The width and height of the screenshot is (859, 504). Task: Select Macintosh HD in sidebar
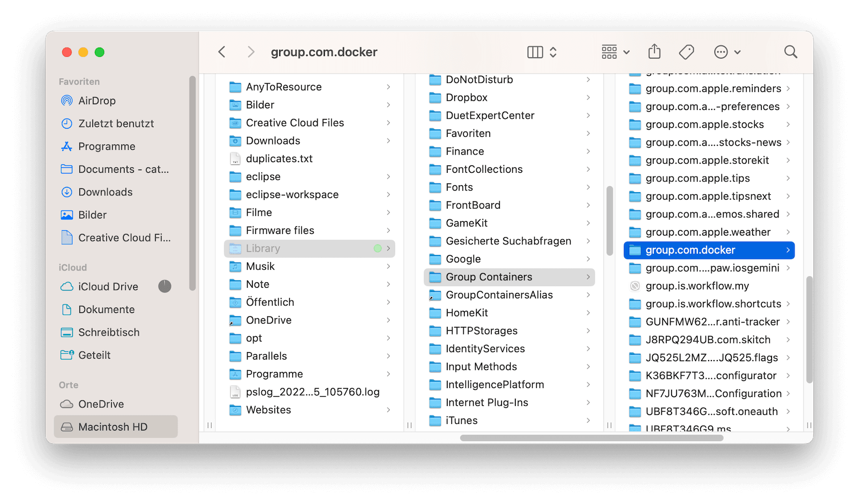pyautogui.click(x=116, y=427)
